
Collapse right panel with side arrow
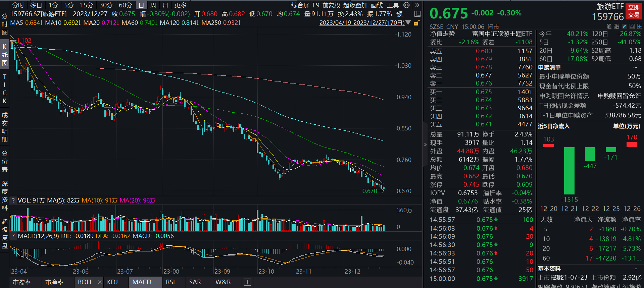[425, 144]
